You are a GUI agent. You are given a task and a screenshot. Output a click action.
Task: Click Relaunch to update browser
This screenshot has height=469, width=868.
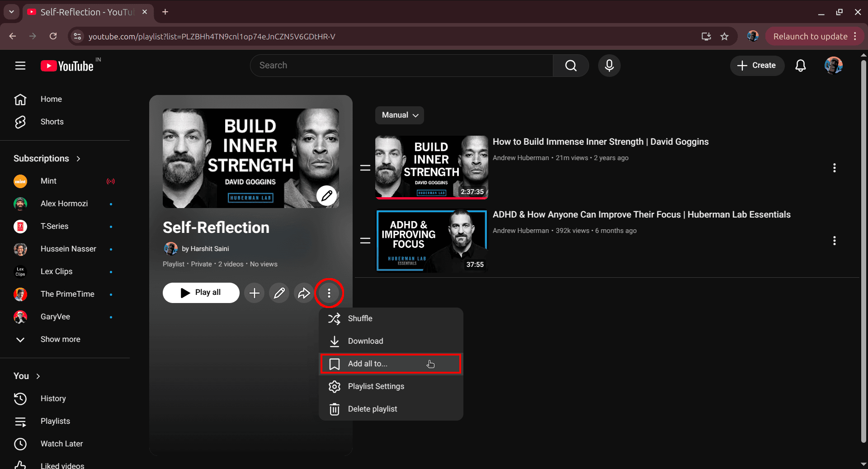[810, 36]
